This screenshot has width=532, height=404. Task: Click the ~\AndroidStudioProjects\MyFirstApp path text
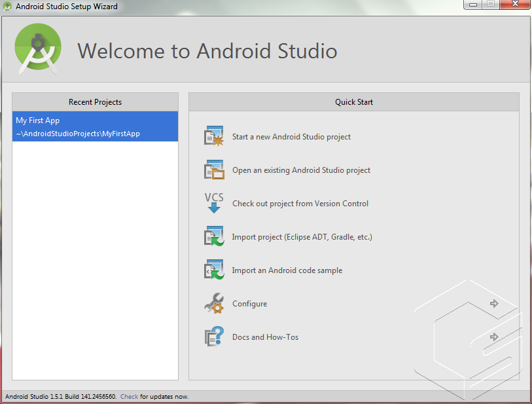click(x=78, y=134)
